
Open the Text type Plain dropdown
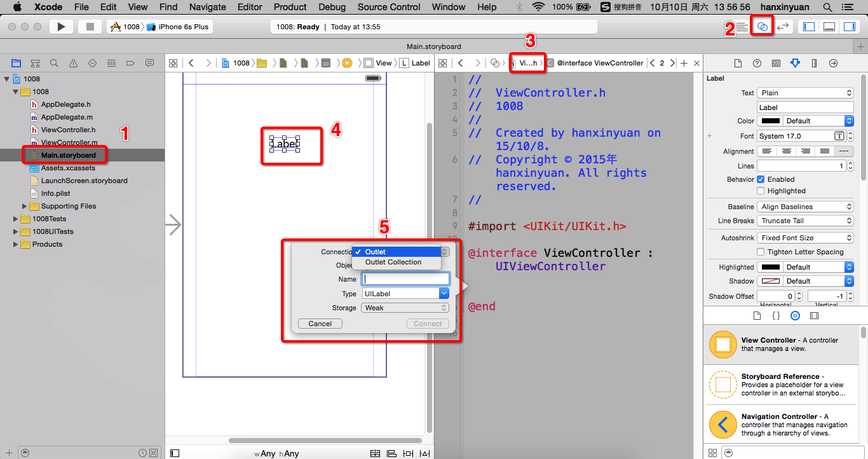pyautogui.click(x=805, y=93)
